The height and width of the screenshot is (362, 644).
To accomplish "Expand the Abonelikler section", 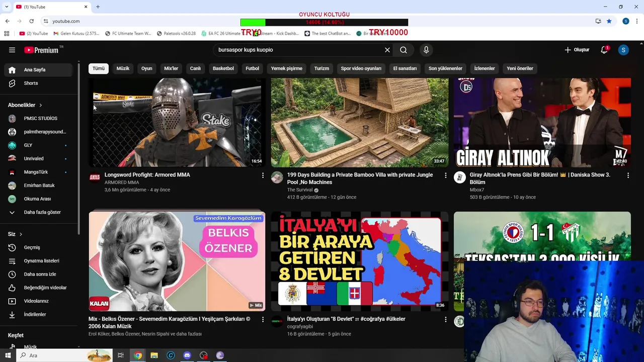I will point(25,105).
